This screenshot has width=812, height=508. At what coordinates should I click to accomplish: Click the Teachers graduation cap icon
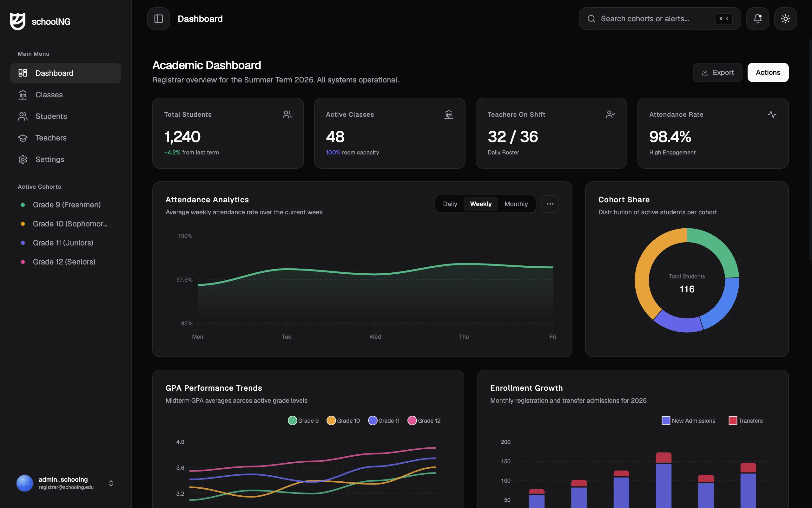(23, 138)
